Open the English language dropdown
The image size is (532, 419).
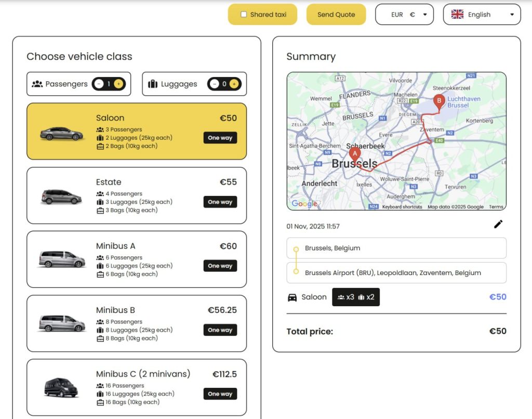click(482, 14)
